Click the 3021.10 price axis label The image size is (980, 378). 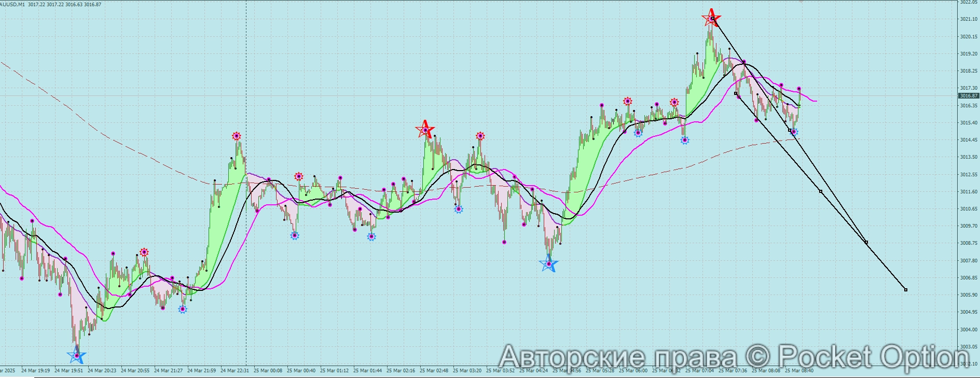[x=968, y=19]
